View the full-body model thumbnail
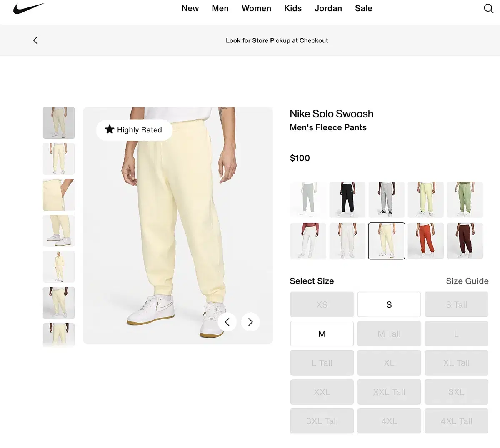The width and height of the screenshot is (500, 448). coord(59,267)
